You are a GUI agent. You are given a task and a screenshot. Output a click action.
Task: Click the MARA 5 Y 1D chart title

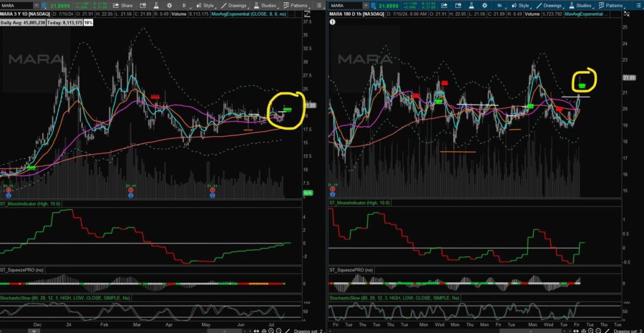pos(25,14)
